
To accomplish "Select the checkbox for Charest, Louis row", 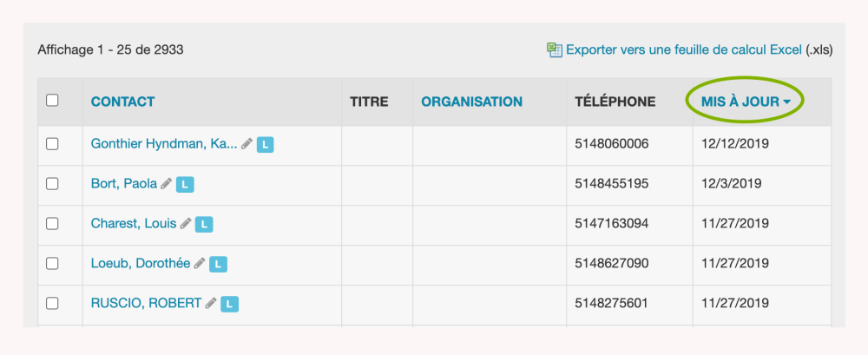I will click(x=52, y=224).
